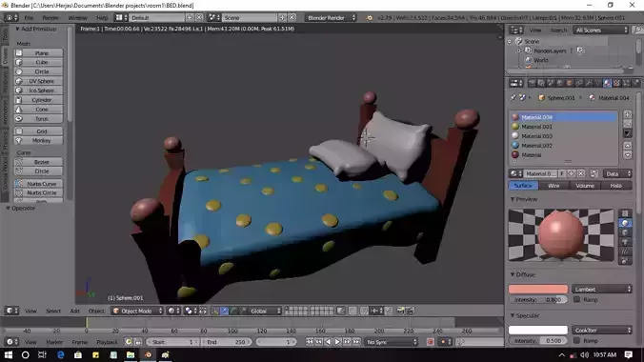Move material slot down arrow

coord(627,154)
